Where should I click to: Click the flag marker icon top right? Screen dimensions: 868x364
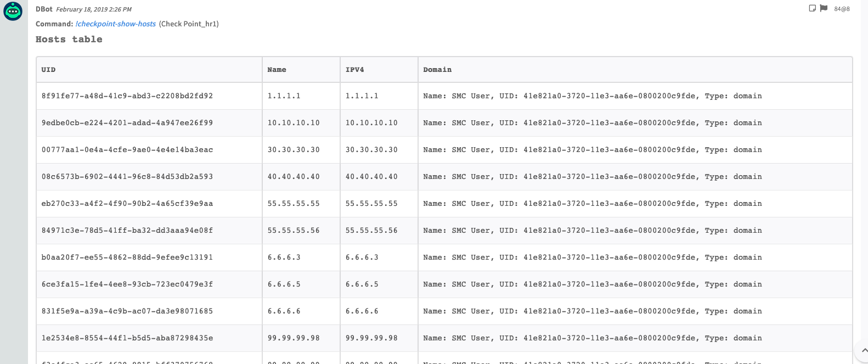click(822, 9)
